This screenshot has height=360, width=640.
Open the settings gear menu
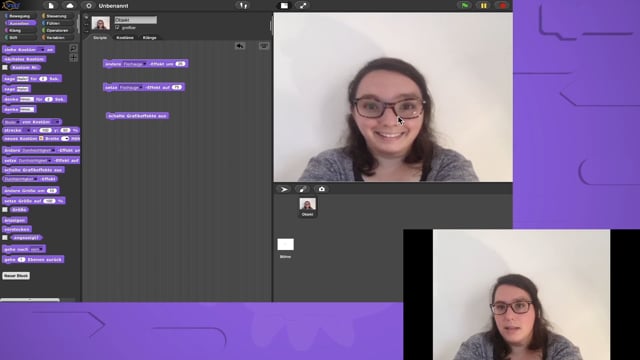89,5
